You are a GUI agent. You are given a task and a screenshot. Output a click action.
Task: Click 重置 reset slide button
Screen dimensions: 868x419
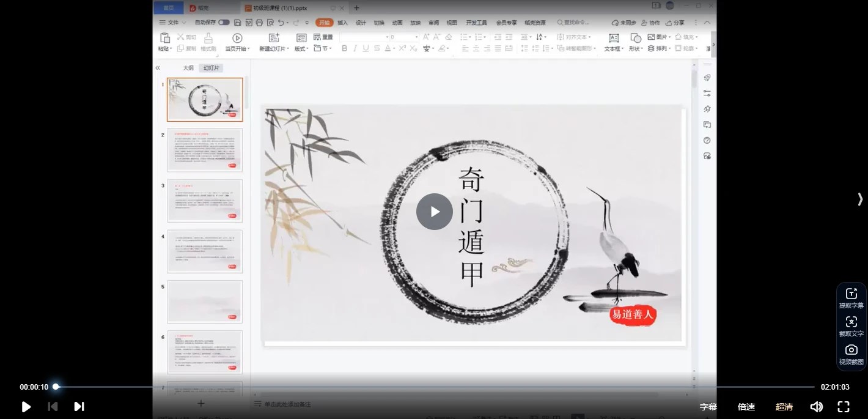(323, 37)
